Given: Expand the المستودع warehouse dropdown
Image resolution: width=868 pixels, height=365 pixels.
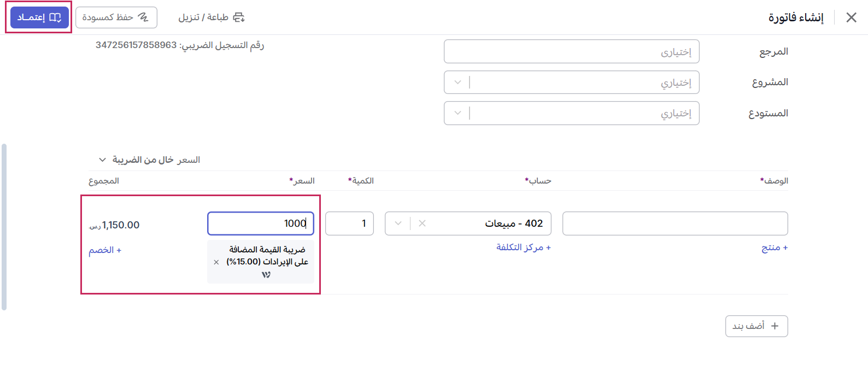Looking at the screenshot, I should (458, 113).
